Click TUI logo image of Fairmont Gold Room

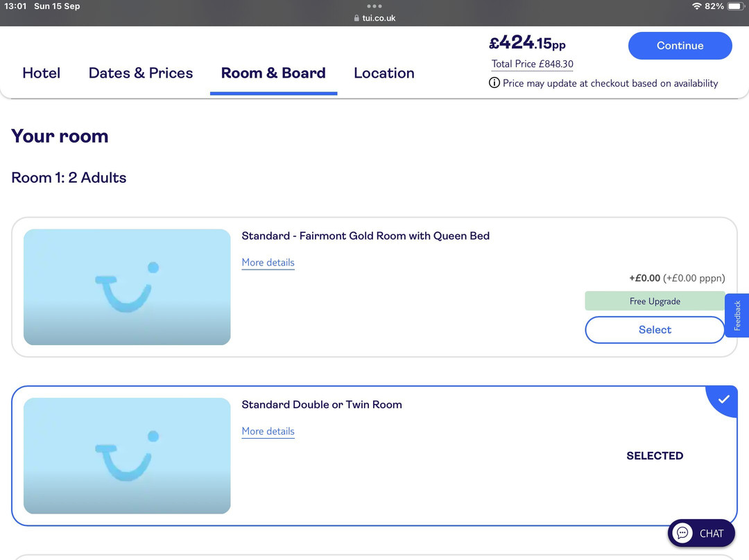pyautogui.click(x=127, y=287)
